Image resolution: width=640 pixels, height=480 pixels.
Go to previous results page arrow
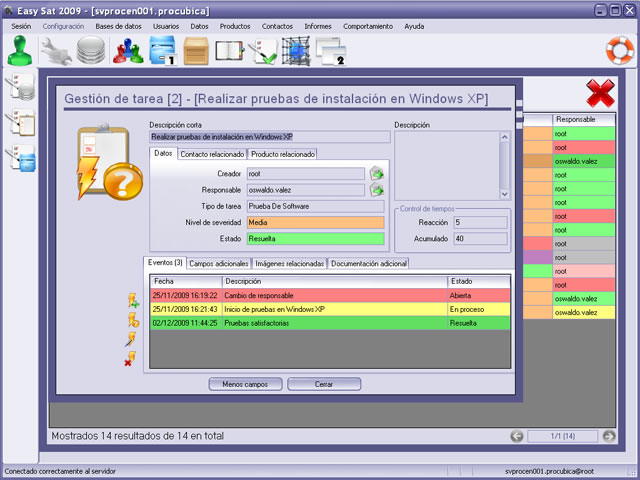tap(517, 436)
